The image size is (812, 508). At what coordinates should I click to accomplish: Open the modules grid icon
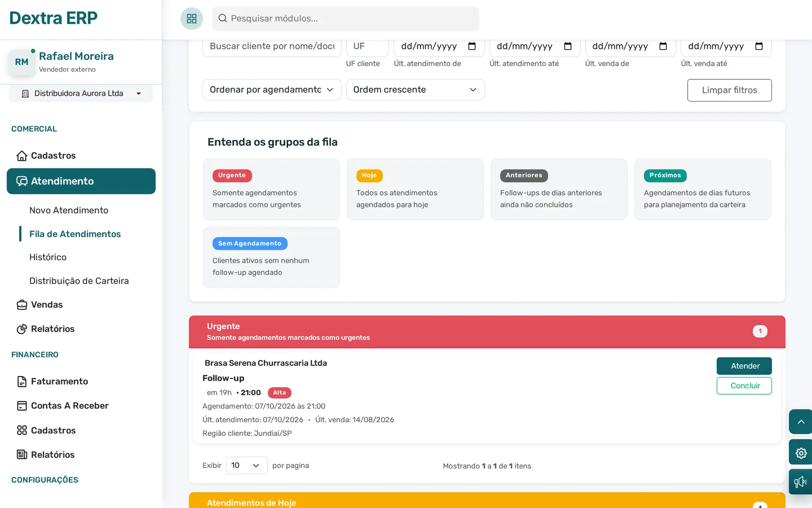192,19
